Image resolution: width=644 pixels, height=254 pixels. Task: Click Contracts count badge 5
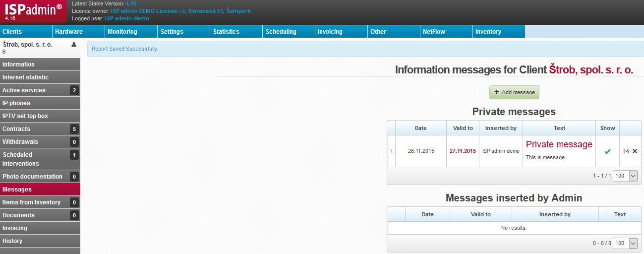(x=74, y=129)
